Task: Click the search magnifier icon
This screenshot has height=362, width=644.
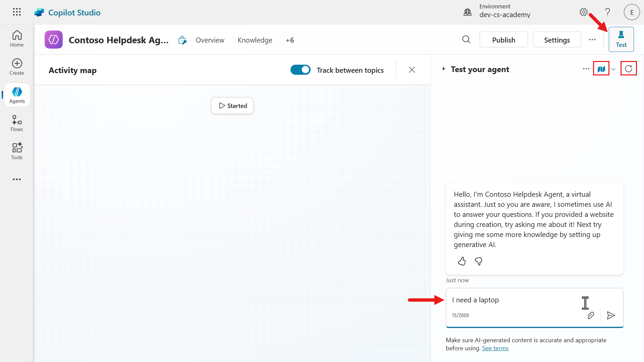Action: pos(466,40)
